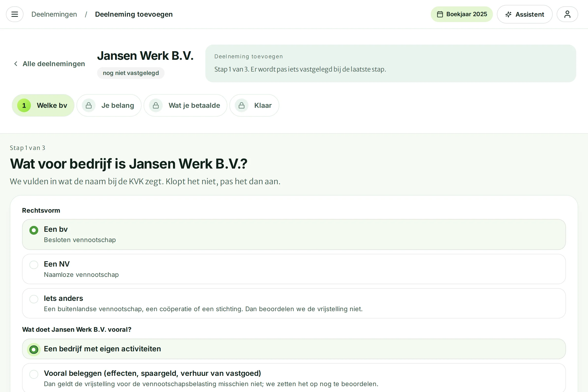Click the Wat doet Jansen Werk B.V. vooral? label

(77, 330)
